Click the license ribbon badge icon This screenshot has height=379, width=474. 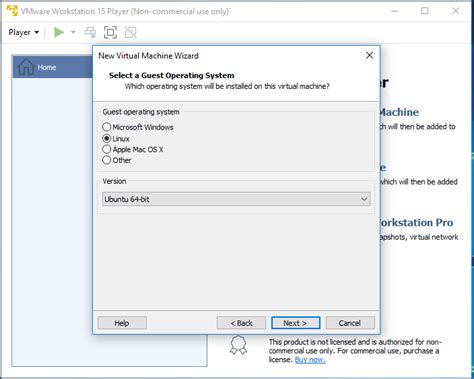point(238,345)
